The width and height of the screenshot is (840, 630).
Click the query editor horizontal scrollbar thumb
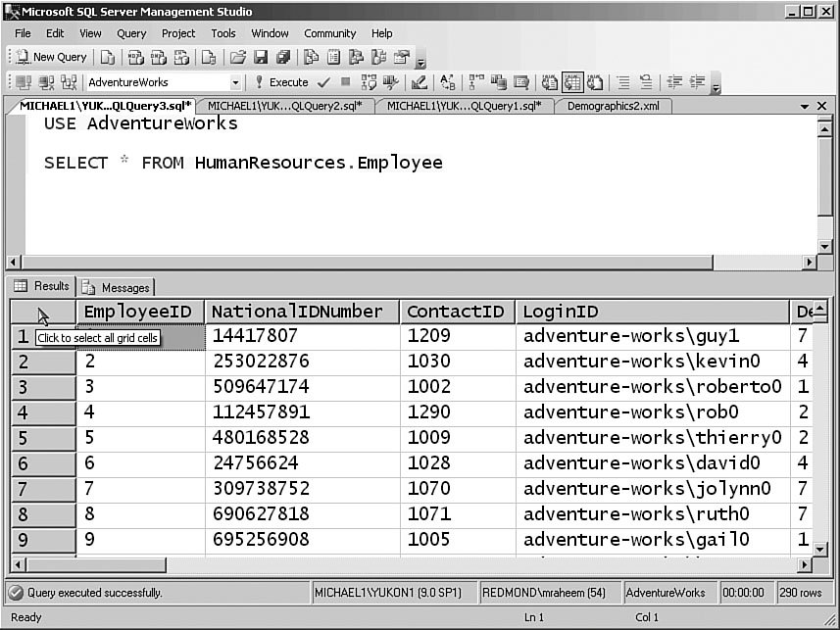pyautogui.click(x=368, y=262)
